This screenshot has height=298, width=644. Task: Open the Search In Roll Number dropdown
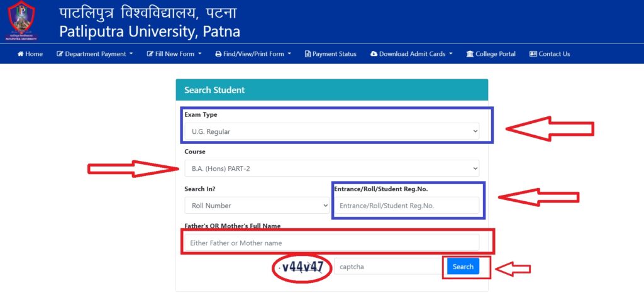257,206
